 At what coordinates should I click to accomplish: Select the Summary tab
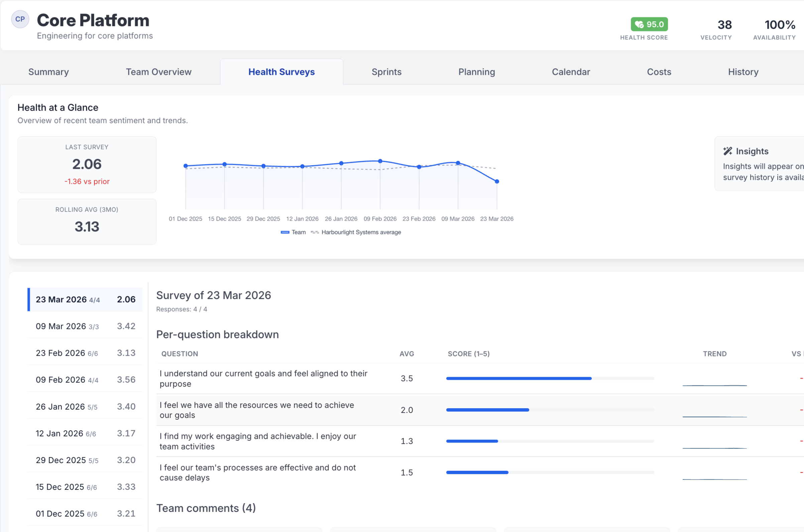pyautogui.click(x=48, y=72)
